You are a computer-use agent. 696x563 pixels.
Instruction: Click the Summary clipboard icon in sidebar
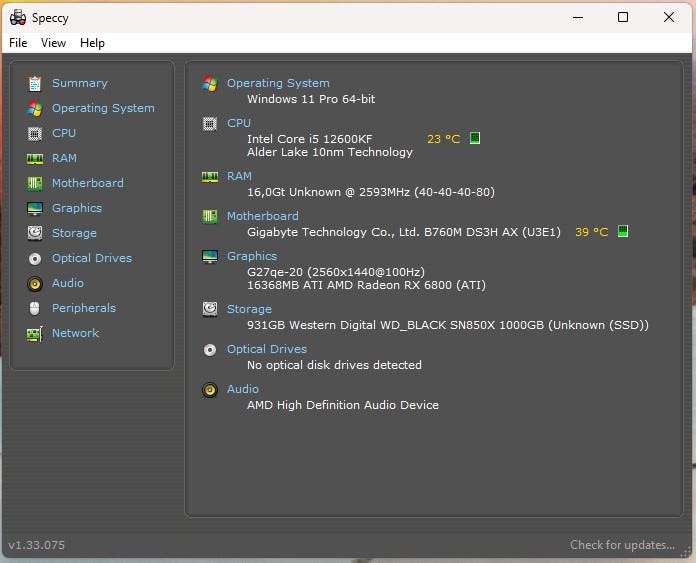pos(35,83)
